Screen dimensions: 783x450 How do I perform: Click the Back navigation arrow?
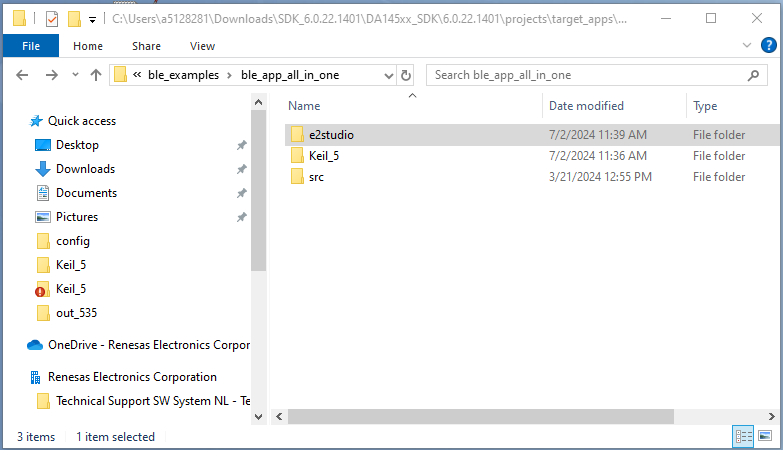click(x=22, y=75)
